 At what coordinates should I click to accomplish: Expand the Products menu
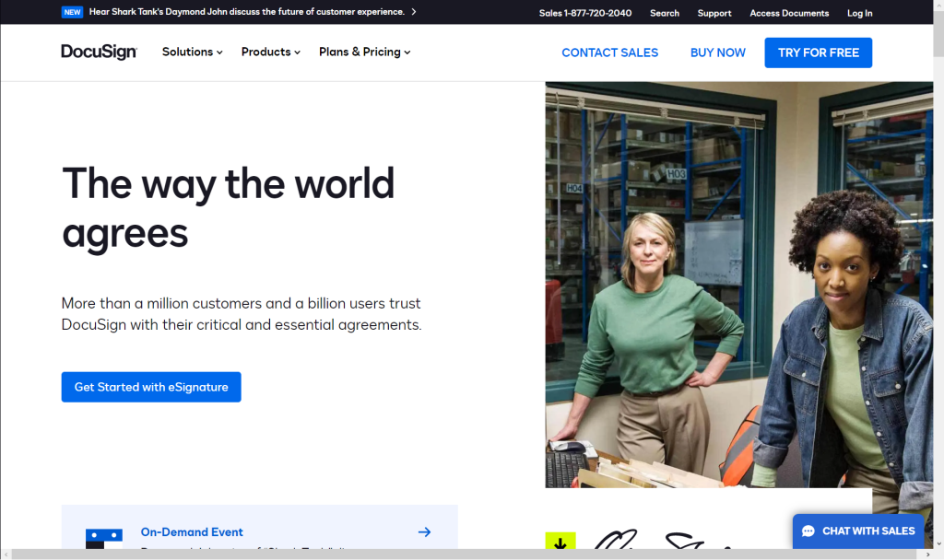(270, 52)
